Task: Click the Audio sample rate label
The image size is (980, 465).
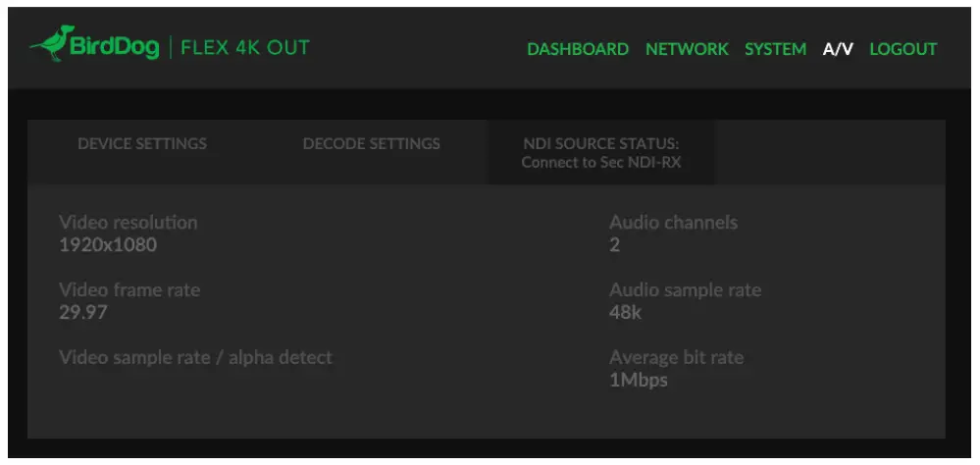Action: pos(685,290)
